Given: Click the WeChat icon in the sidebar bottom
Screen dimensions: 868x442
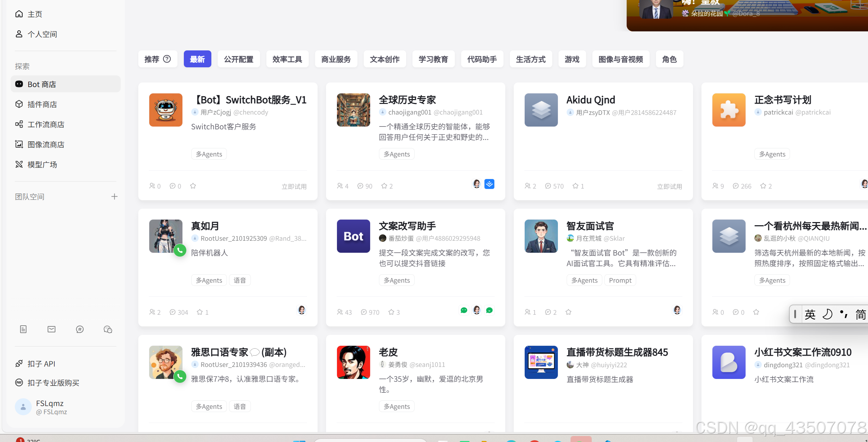Looking at the screenshot, I should click(x=108, y=329).
